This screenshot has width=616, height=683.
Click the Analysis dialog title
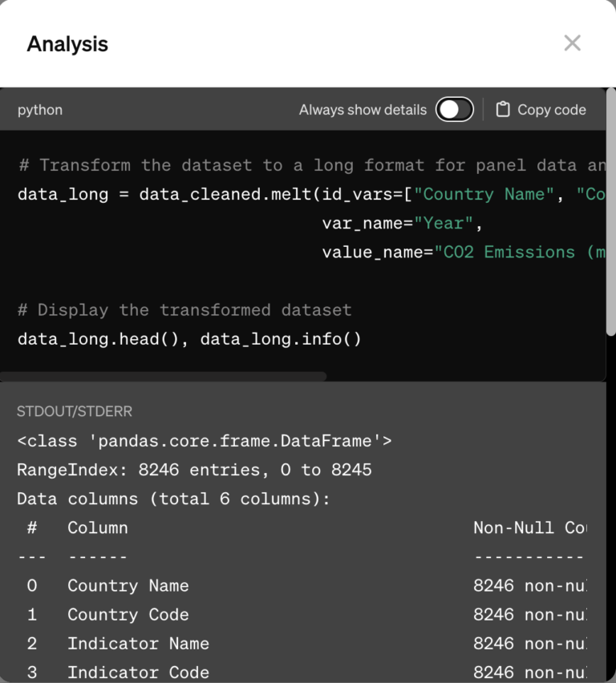click(67, 44)
